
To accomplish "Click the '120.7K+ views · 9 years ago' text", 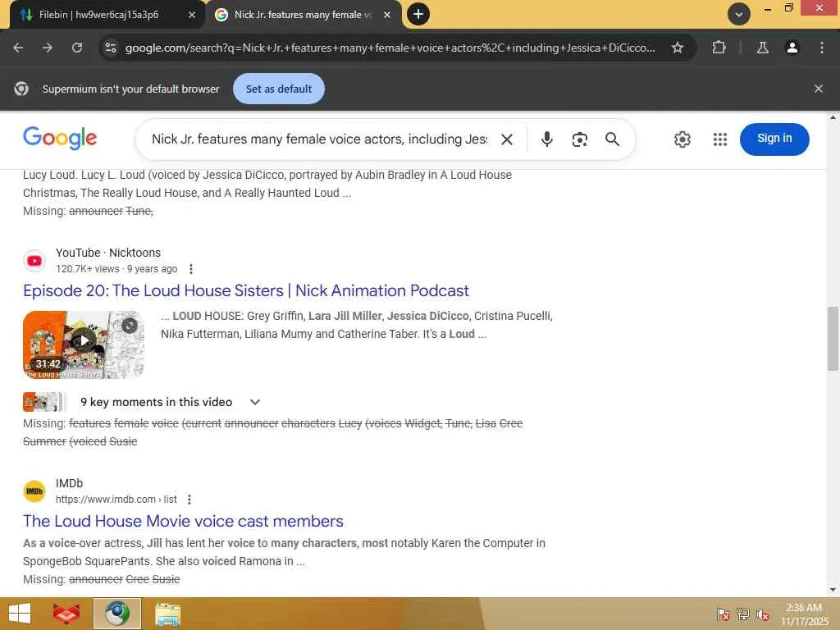I will 116,269.
